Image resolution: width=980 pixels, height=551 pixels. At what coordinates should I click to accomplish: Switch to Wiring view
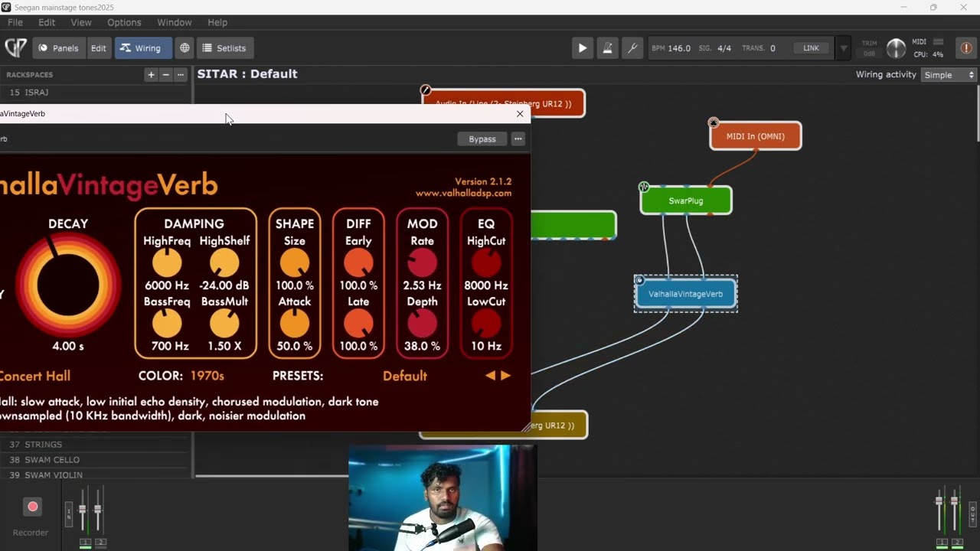point(143,47)
